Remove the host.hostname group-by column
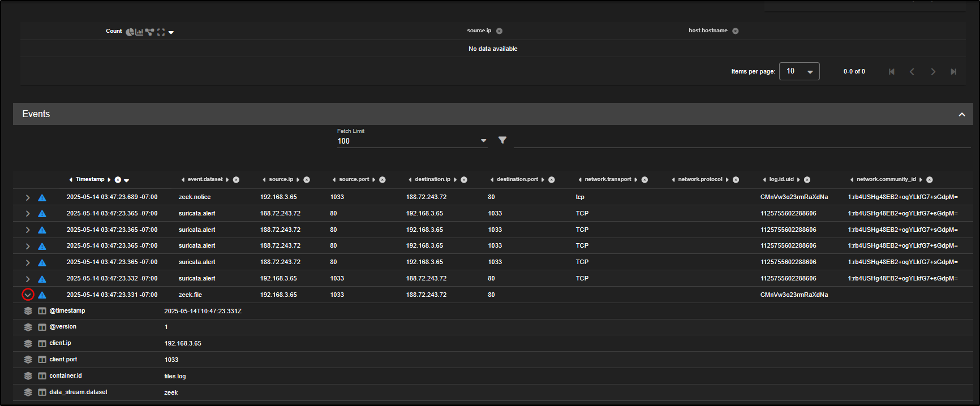The width and height of the screenshot is (980, 406). (736, 31)
